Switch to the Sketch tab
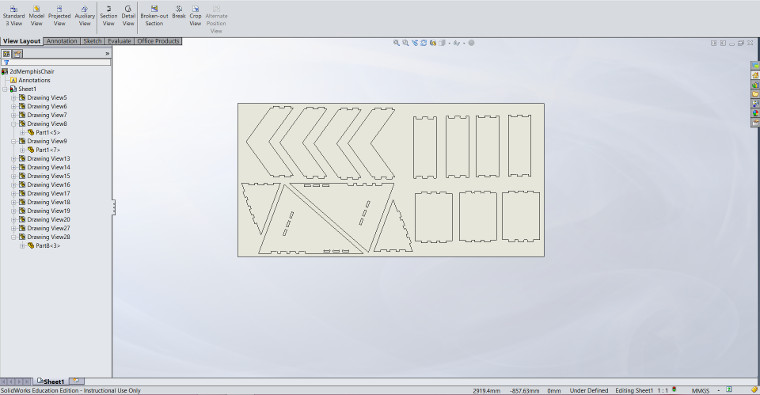Image resolution: width=760 pixels, height=395 pixels. tap(93, 41)
